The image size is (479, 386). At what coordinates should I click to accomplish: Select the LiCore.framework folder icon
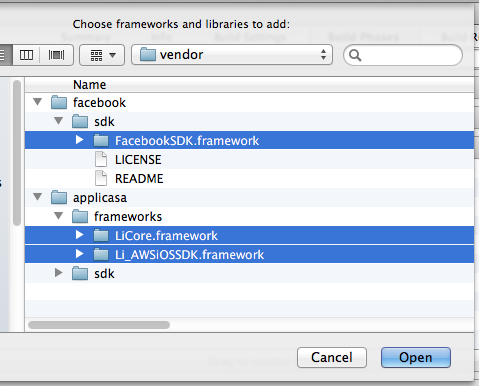(101, 236)
